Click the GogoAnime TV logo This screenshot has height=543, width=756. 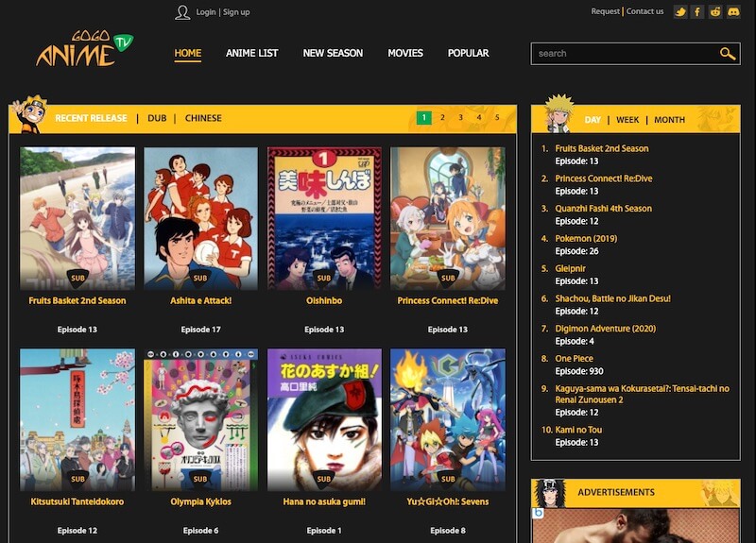coord(84,49)
